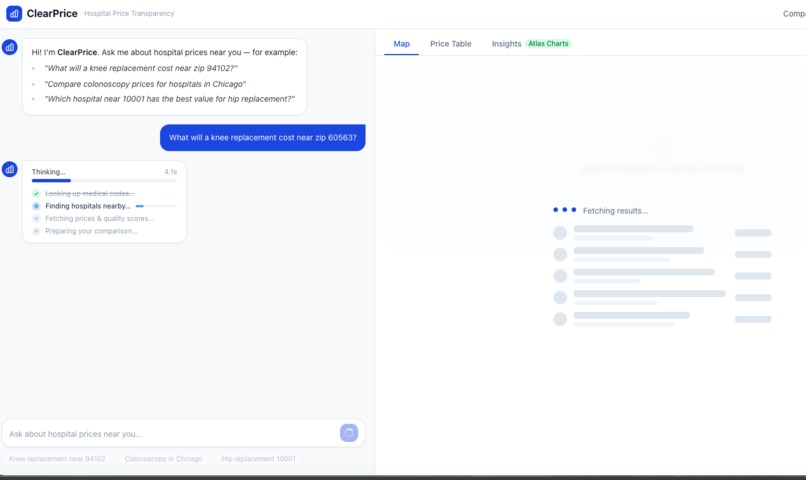Viewport: 806px width, 480px height.
Task: Click 'Preparing your comparison...' step text
Action: pos(91,231)
